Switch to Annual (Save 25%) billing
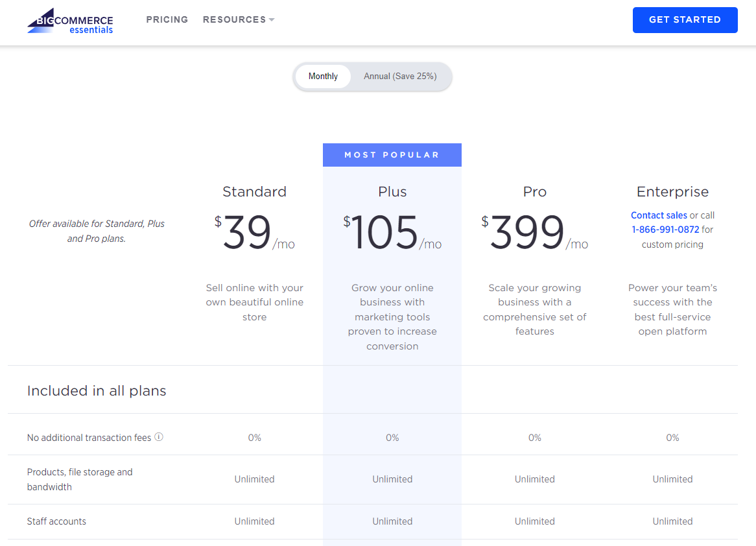756x546 pixels. click(400, 77)
